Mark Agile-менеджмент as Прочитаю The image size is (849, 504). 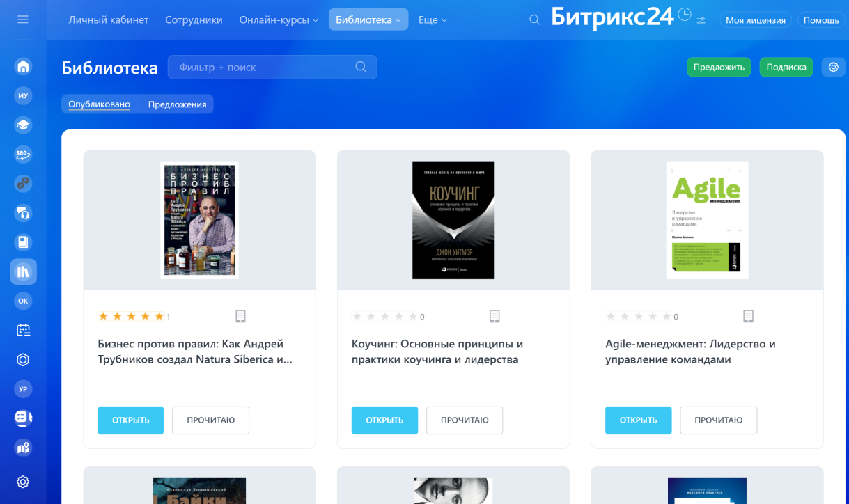(719, 420)
